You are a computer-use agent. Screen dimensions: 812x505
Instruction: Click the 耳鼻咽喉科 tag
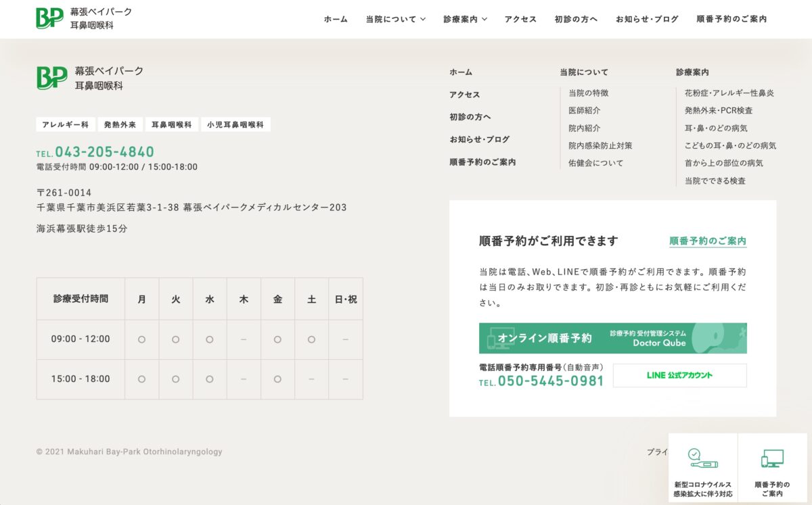point(172,124)
